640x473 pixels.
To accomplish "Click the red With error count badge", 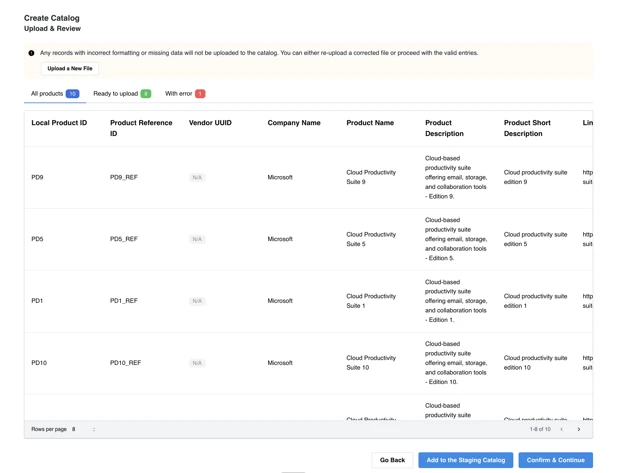I will point(200,94).
